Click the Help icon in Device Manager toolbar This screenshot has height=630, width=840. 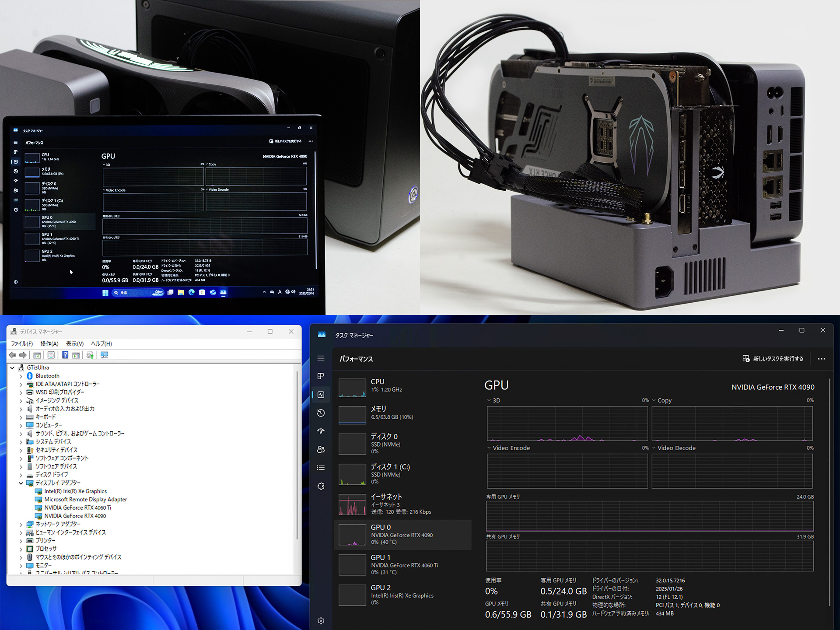(x=65, y=355)
